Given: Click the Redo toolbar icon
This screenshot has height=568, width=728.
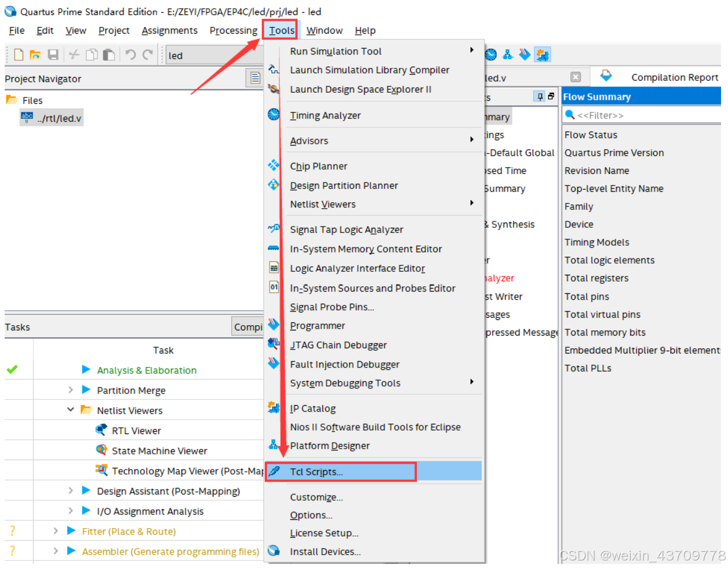Looking at the screenshot, I should coord(147,54).
